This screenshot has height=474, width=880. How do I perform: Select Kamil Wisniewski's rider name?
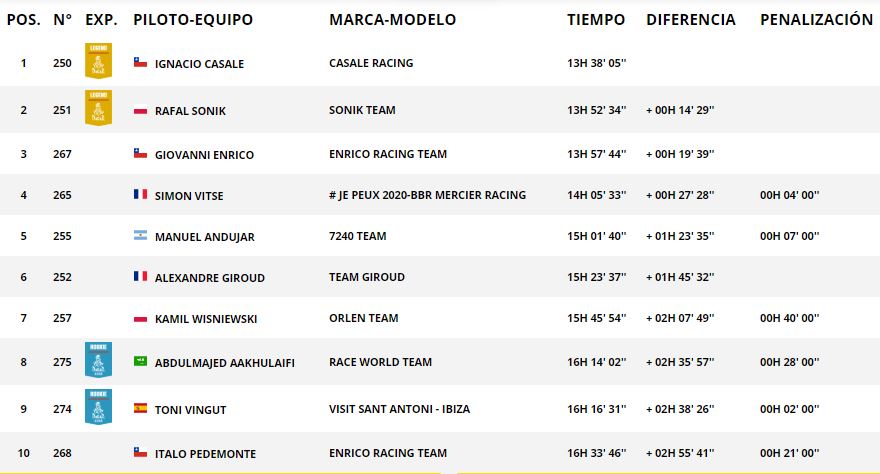point(206,319)
